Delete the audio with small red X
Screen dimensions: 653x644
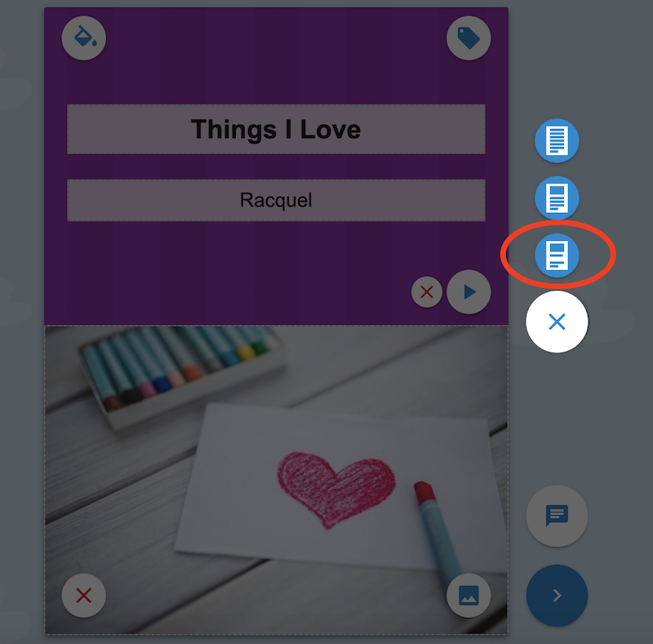tap(426, 291)
